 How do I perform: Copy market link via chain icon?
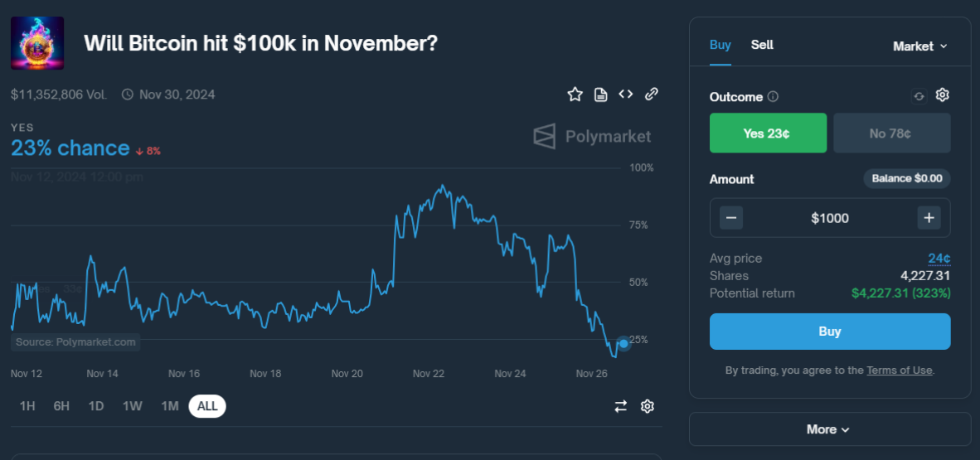click(x=652, y=94)
